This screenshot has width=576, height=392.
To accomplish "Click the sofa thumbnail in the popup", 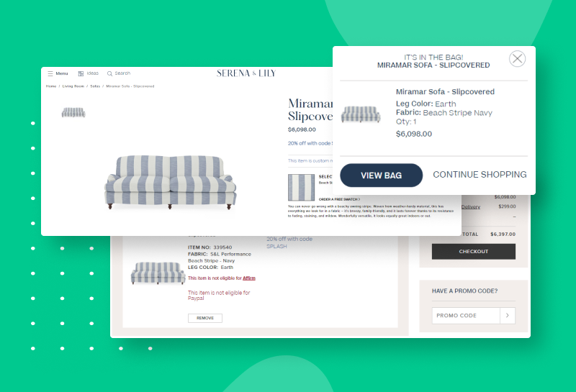I will pyautogui.click(x=361, y=114).
